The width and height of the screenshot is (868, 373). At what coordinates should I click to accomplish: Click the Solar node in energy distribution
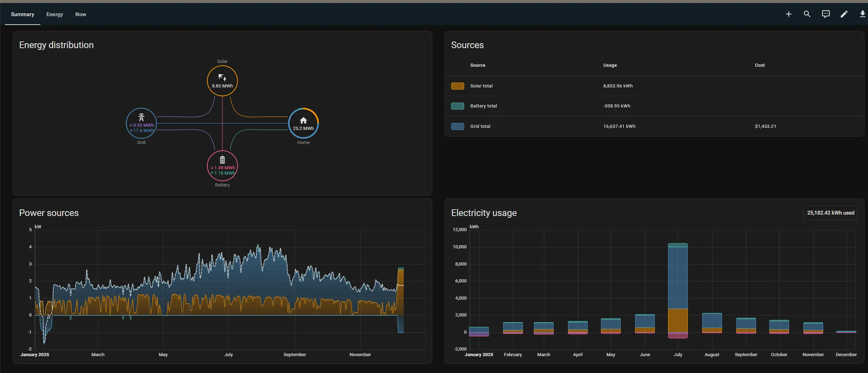pos(222,81)
